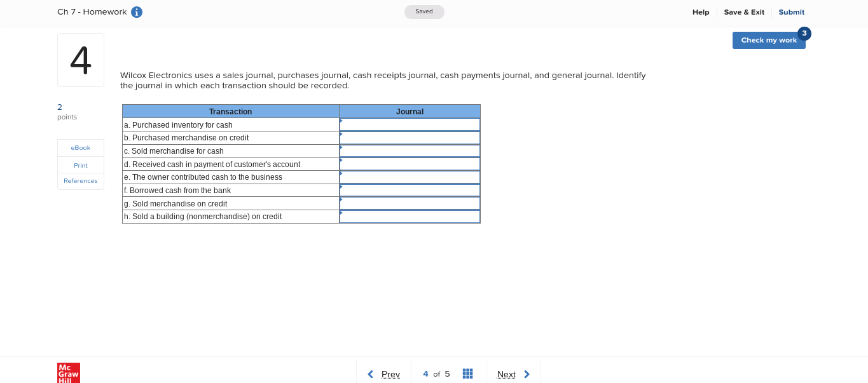Click the References button
Viewport: 868px width, 383px height.
point(80,180)
